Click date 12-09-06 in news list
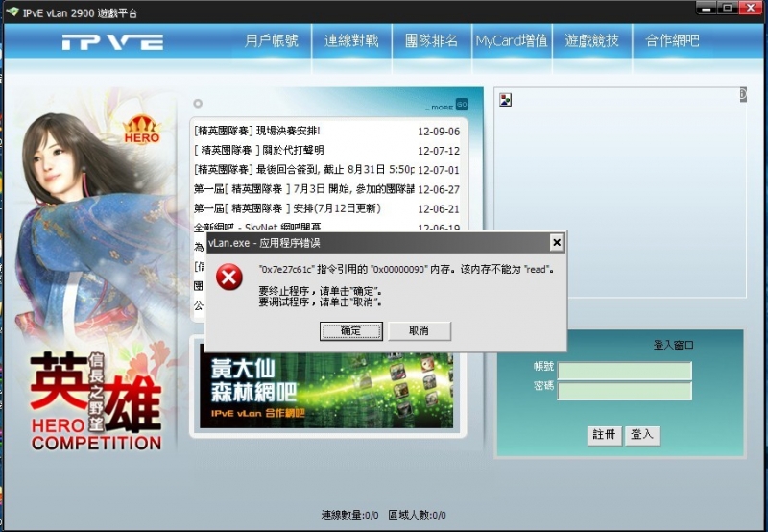This screenshot has width=768, height=532. 439,132
